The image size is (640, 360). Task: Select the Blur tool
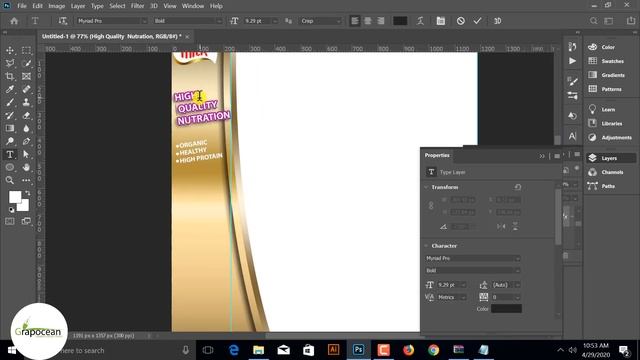click(26, 129)
